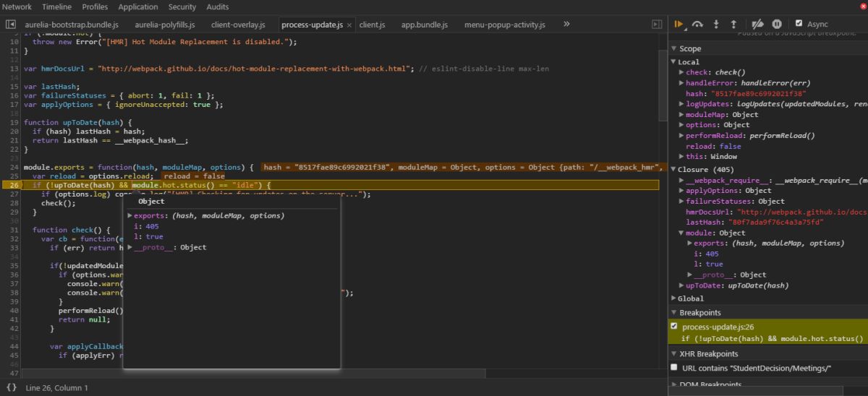868x396 pixels.
Task: Deactivate all breakpoints icon
Action: pyautogui.click(x=757, y=24)
